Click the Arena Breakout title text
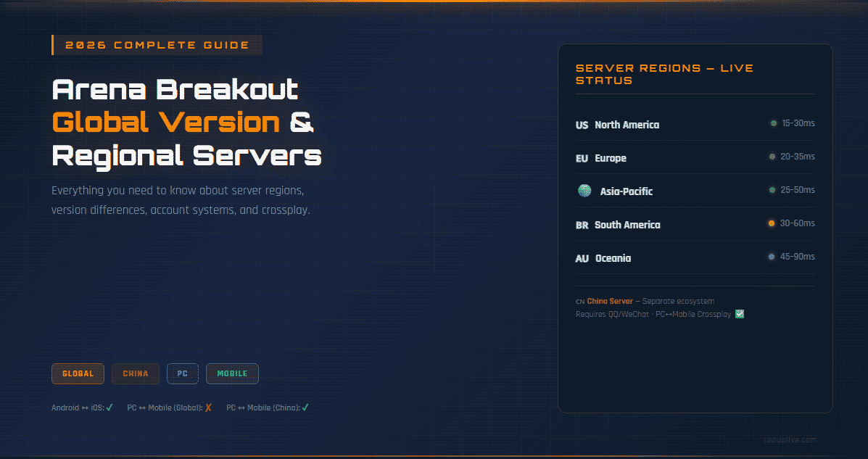Screen dimensions: 868x459 (175, 89)
